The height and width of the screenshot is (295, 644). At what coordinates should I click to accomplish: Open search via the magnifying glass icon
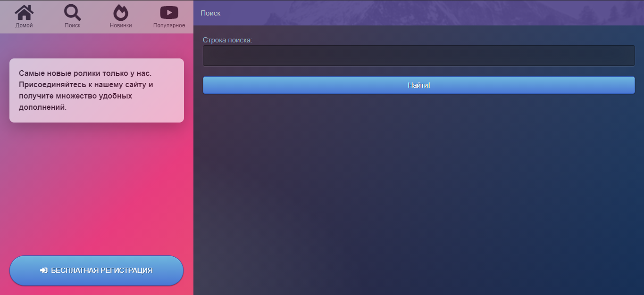[72, 12]
